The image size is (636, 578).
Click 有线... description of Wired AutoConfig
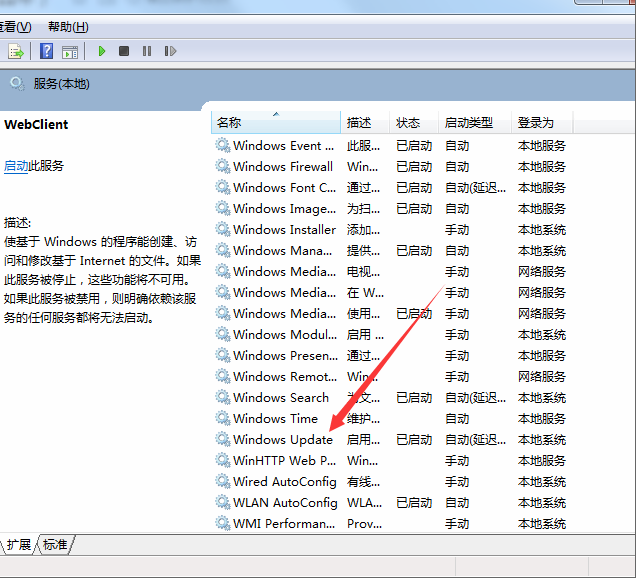pos(363,482)
